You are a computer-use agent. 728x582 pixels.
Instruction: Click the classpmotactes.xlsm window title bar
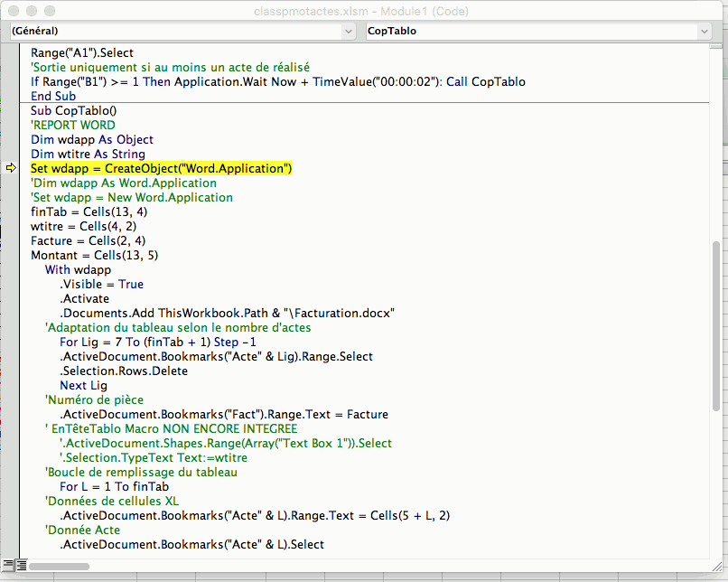coord(363,10)
